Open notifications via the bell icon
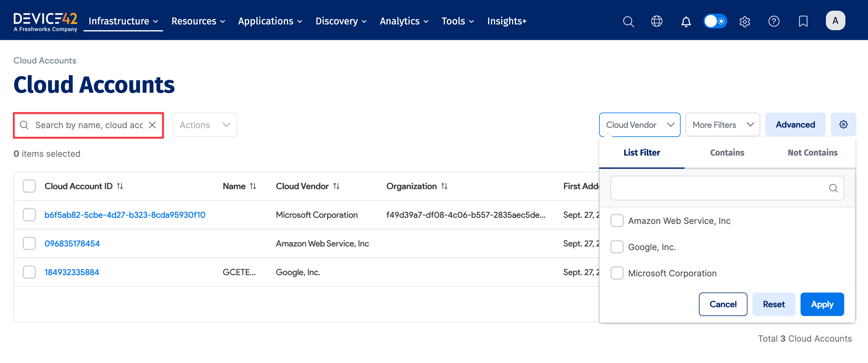868x363 pixels. tap(686, 21)
